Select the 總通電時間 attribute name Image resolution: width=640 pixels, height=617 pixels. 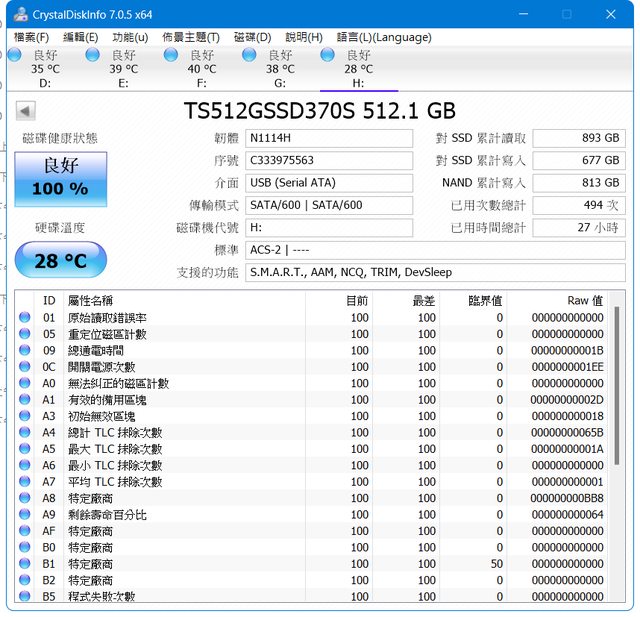tap(96, 351)
